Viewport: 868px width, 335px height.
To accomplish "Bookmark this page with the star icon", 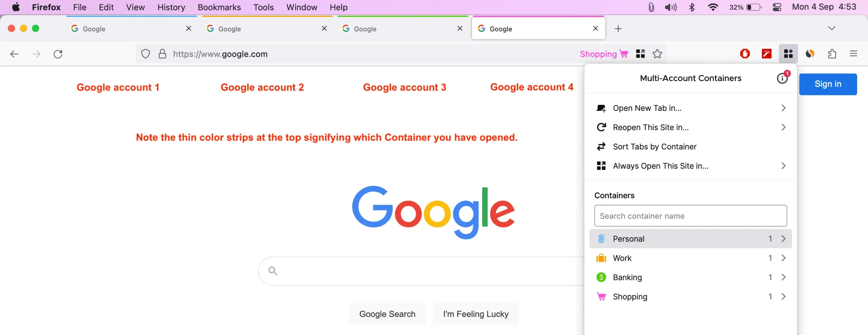I will [x=657, y=54].
